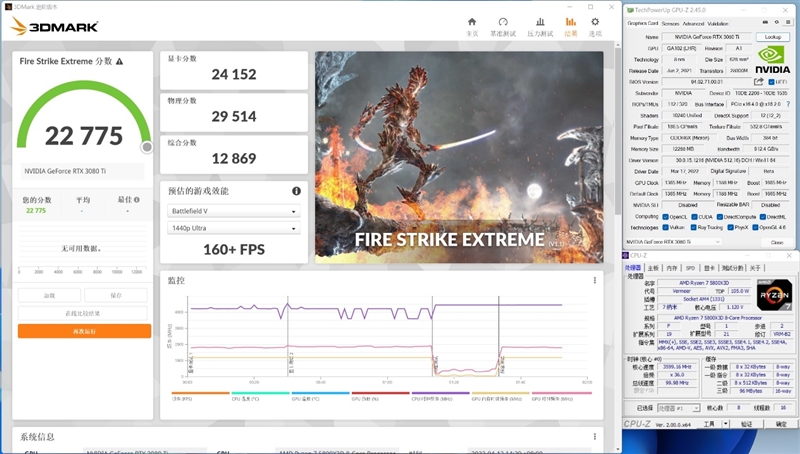
Task: Click the Ryzen 7 logo in CPU-Z
Action: pyautogui.click(x=774, y=295)
